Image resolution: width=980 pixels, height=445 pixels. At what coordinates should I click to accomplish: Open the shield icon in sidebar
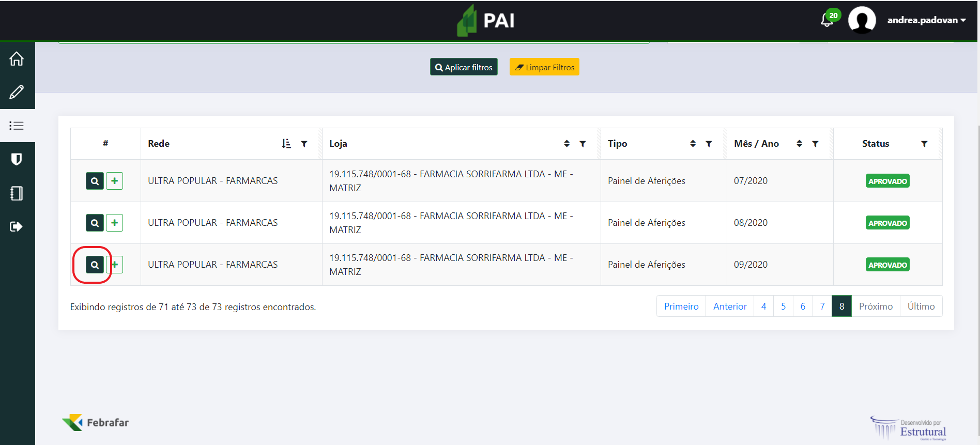(x=17, y=159)
